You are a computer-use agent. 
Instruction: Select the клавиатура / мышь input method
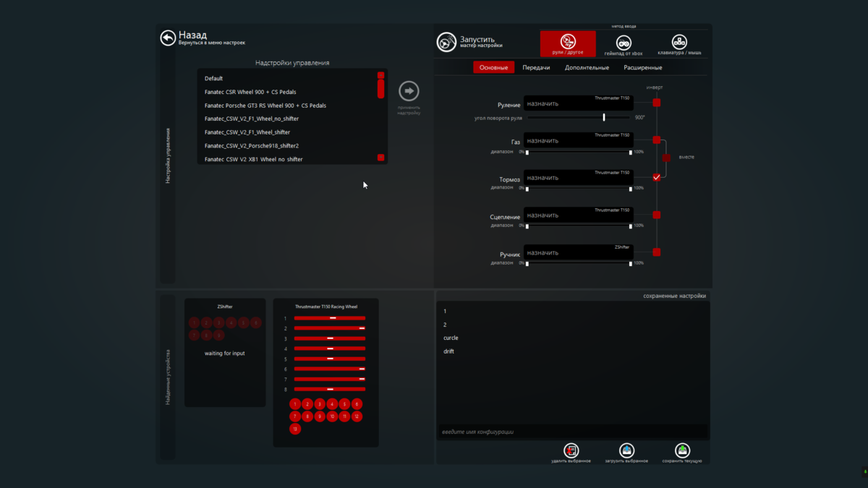[x=679, y=45]
